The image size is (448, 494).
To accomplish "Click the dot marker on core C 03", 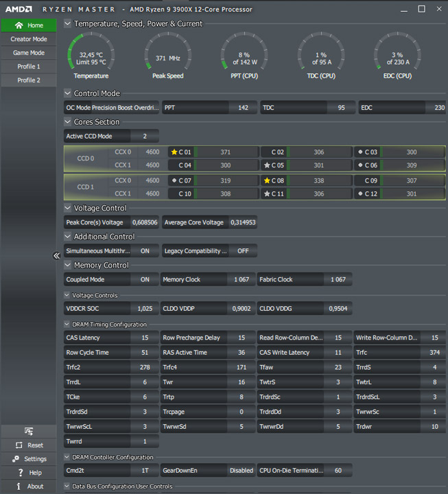I will 360,152.
